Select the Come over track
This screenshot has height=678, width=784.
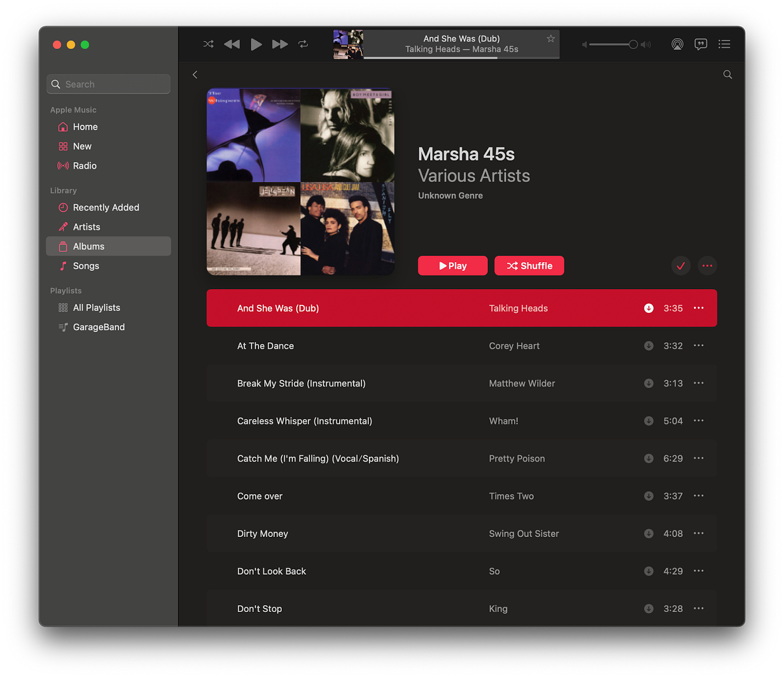pos(461,496)
